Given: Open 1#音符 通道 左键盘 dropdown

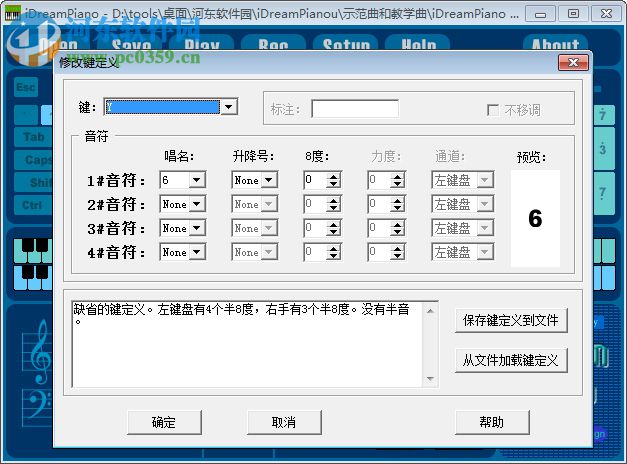Looking at the screenshot, I should click(485, 180).
